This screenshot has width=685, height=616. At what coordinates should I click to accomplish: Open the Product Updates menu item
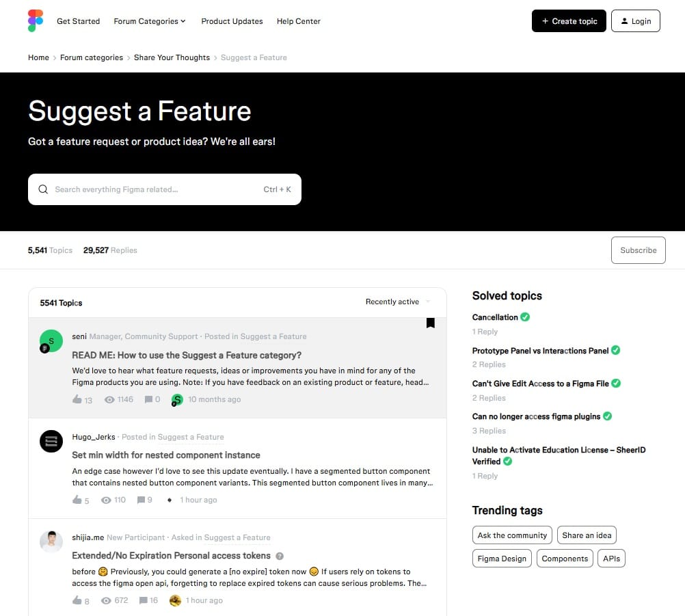pyautogui.click(x=232, y=21)
